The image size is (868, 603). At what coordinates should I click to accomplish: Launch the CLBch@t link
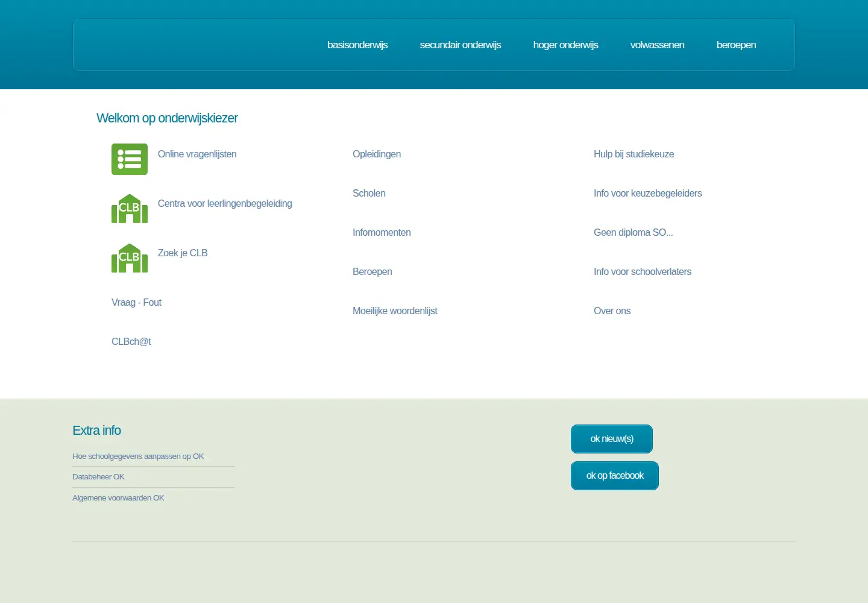point(131,341)
